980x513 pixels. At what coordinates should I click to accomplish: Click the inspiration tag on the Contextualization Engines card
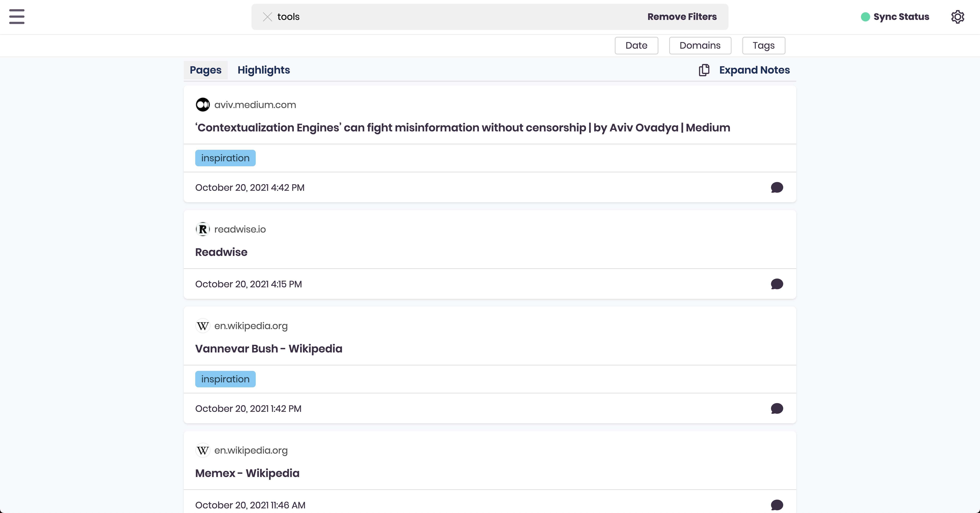[x=225, y=158]
